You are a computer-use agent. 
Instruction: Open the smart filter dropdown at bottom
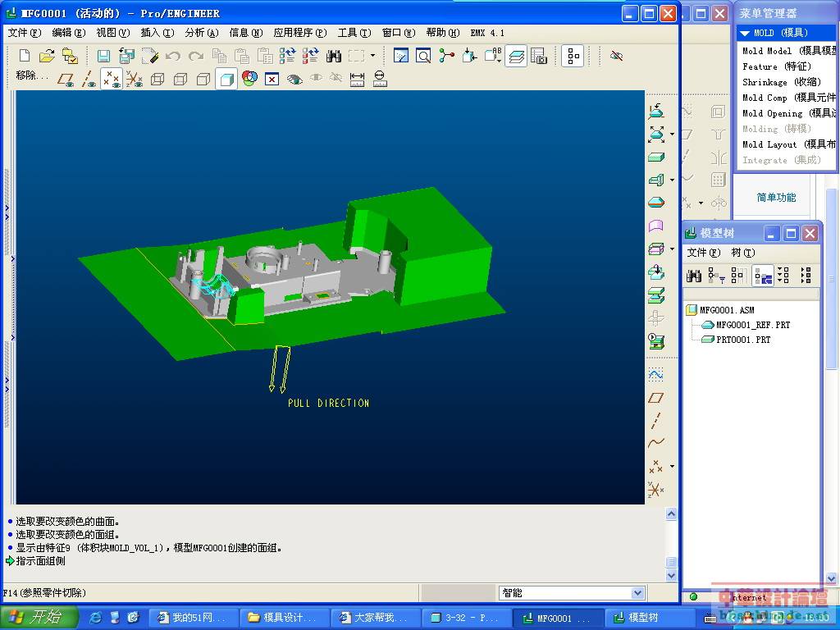pyautogui.click(x=637, y=592)
